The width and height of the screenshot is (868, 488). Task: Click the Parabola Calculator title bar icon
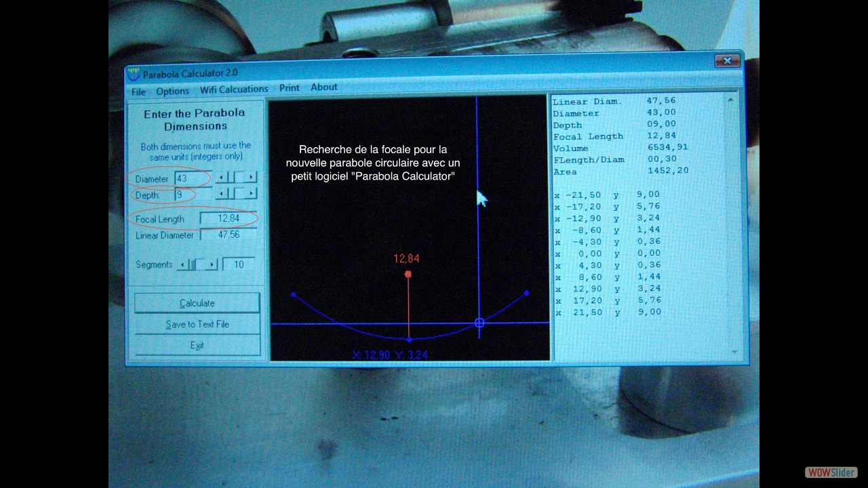click(x=134, y=74)
